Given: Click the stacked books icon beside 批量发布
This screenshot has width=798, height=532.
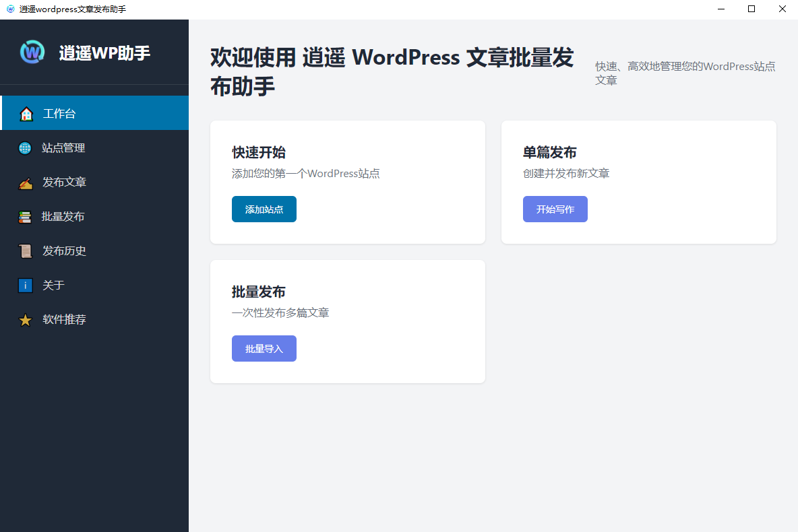Looking at the screenshot, I should coord(25,217).
